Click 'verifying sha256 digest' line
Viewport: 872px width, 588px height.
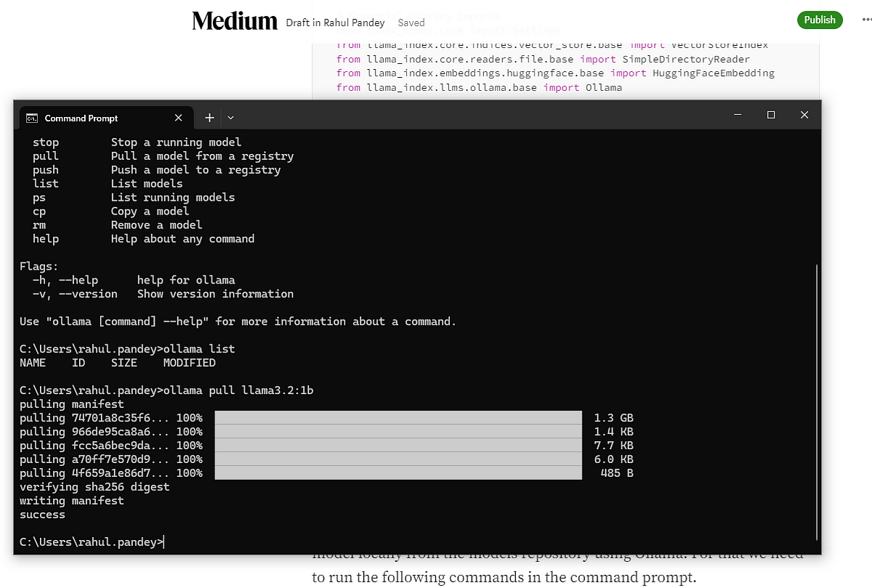point(94,487)
